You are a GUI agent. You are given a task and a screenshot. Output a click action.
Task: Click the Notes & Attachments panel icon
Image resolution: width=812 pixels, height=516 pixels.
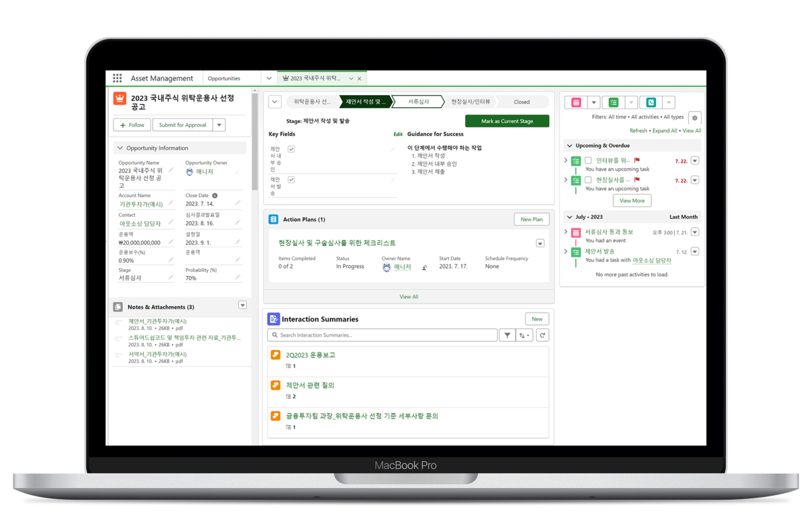pos(118,307)
